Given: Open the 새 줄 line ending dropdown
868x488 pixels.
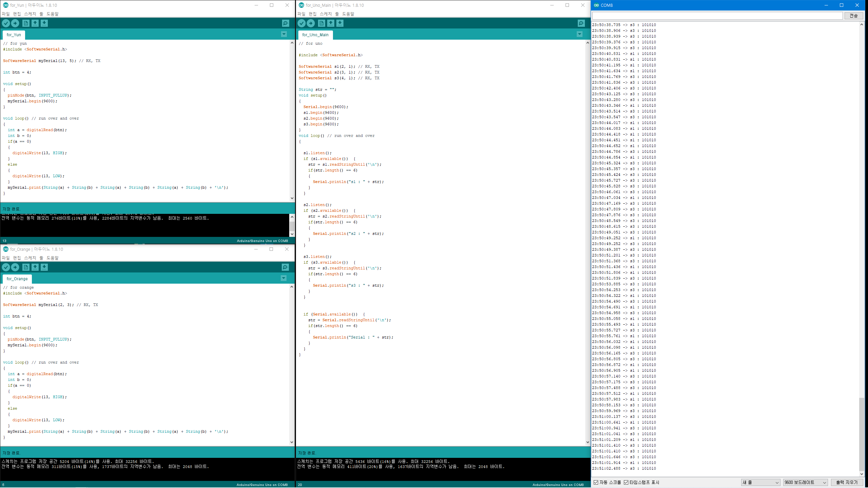Looking at the screenshot, I should click(x=761, y=482).
